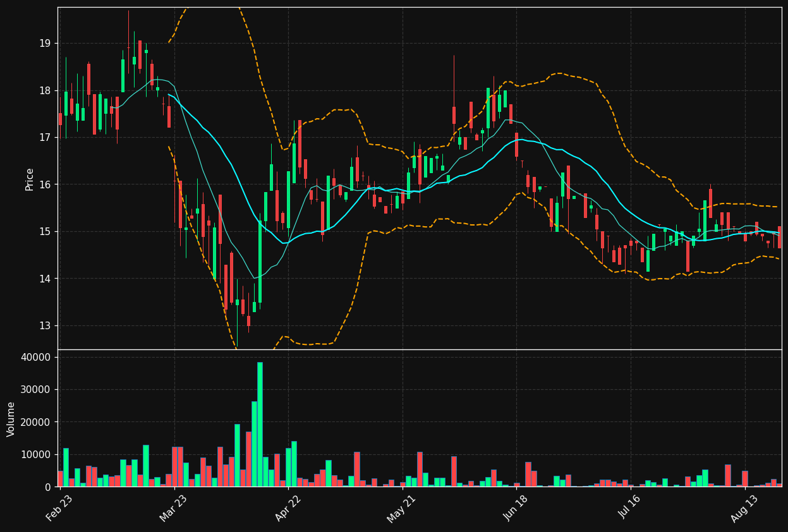Click the volume tick label "30000"

(x=36, y=390)
